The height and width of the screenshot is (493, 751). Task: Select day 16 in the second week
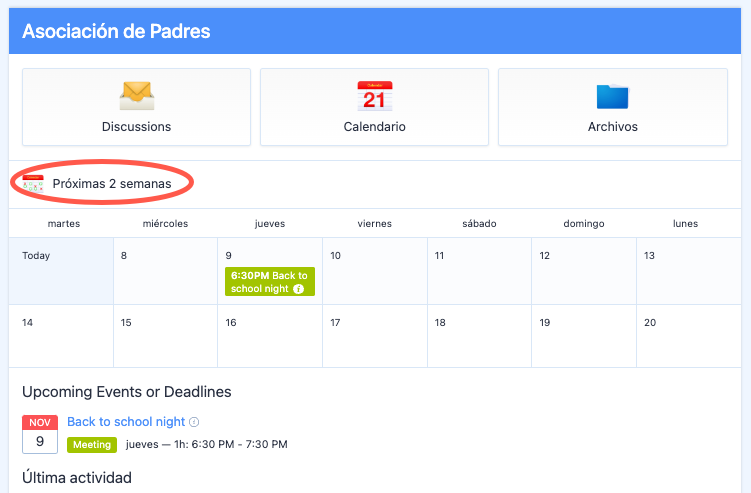pos(270,336)
